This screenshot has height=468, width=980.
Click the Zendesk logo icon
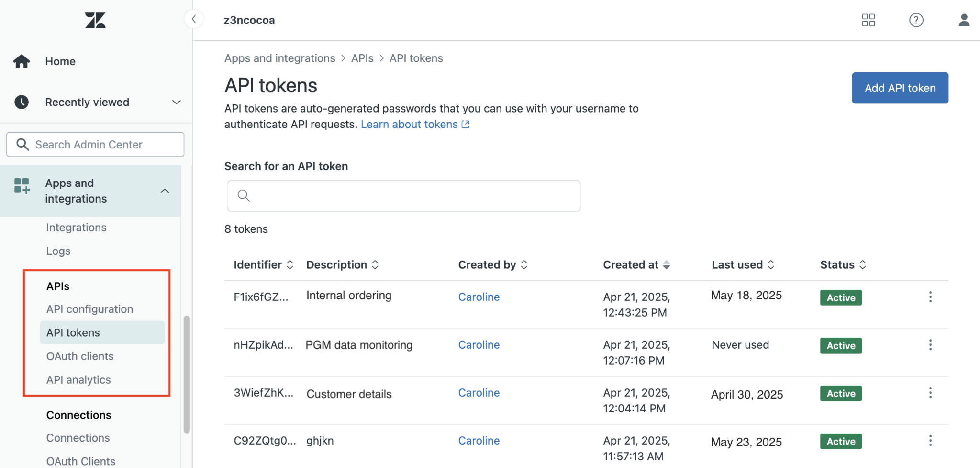pos(95,20)
